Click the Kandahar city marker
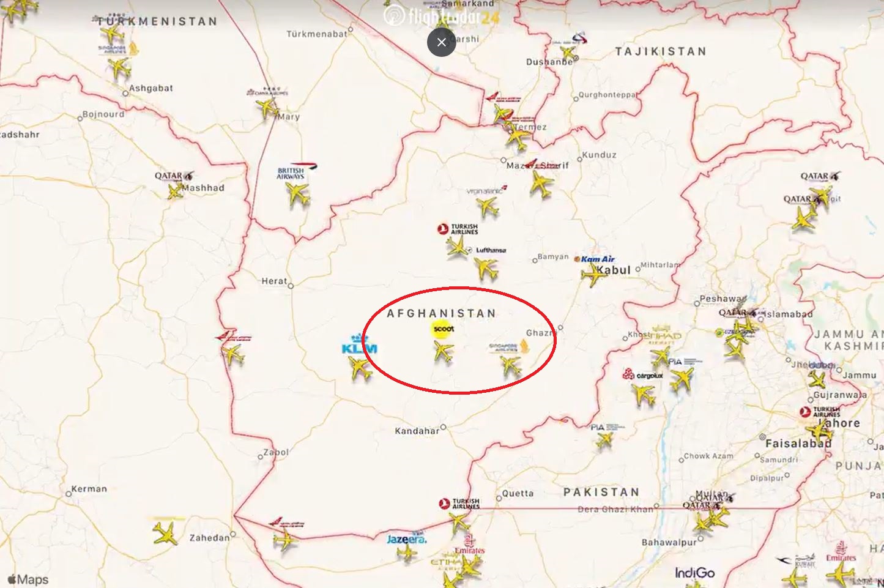 (x=444, y=427)
